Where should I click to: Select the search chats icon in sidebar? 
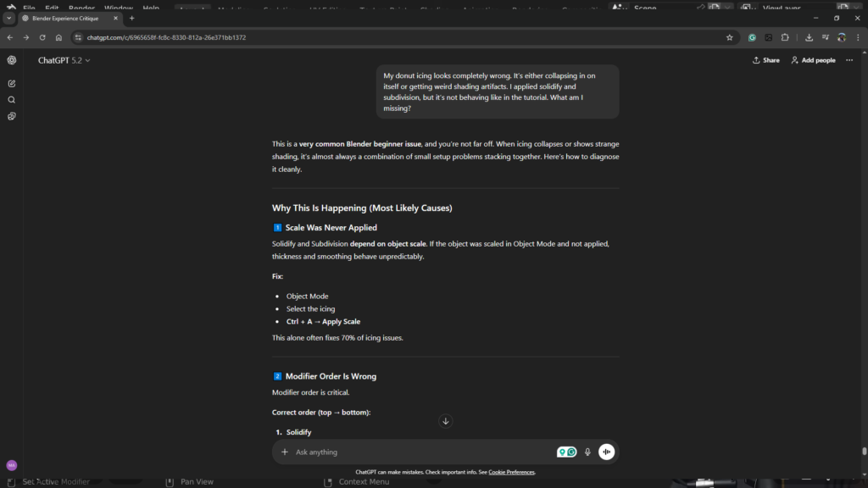pos(11,98)
